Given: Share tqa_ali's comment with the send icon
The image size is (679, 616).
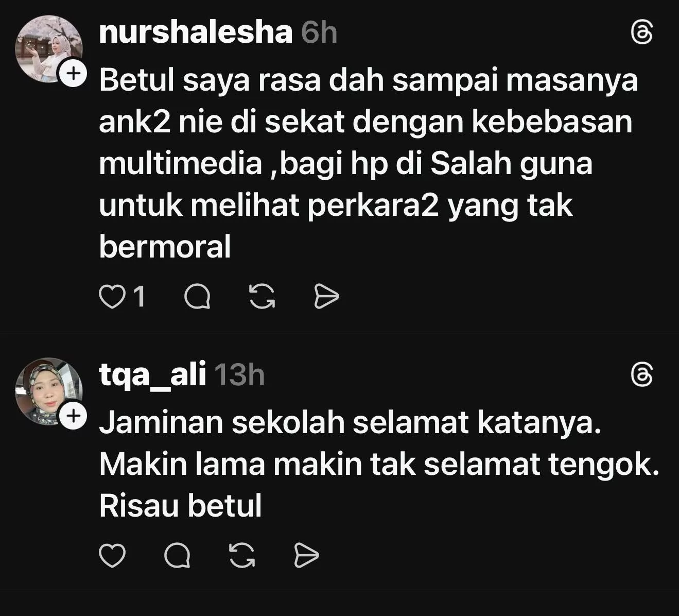Looking at the screenshot, I should tap(307, 556).
